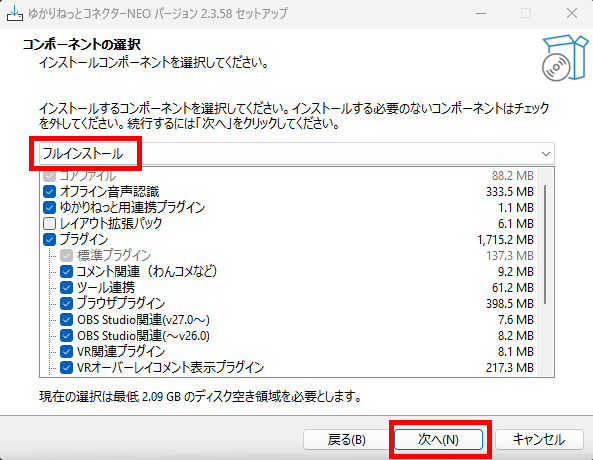Select the 61.2 MB size value
The width and height of the screenshot is (593, 460).
512,288
